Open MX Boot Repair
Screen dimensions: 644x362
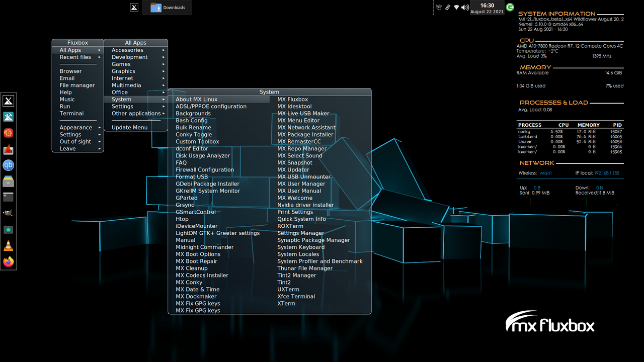[219, 261]
